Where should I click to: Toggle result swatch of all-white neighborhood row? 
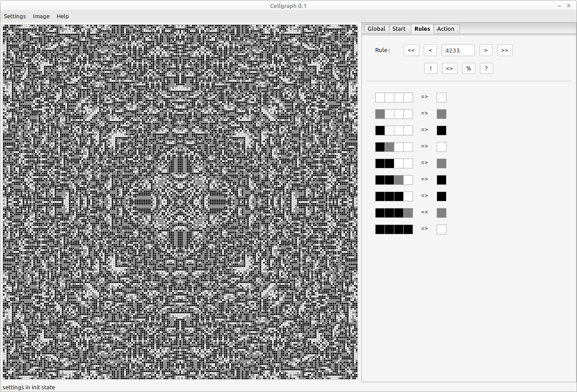point(442,98)
